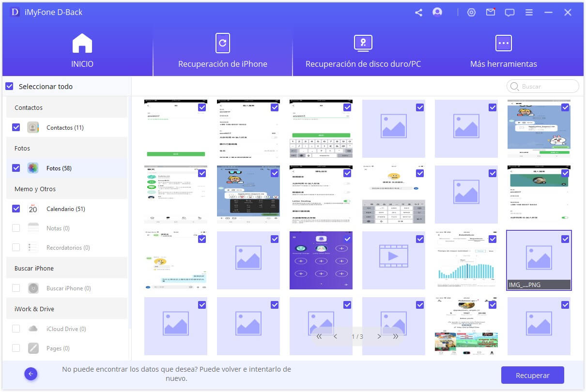Jump to first page of photos
This screenshot has height=392, width=586.
(x=319, y=336)
